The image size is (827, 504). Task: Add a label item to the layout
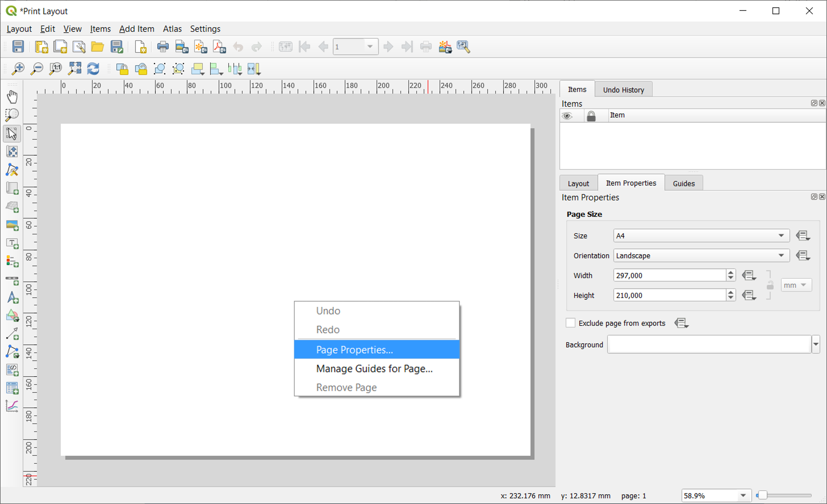(x=12, y=243)
